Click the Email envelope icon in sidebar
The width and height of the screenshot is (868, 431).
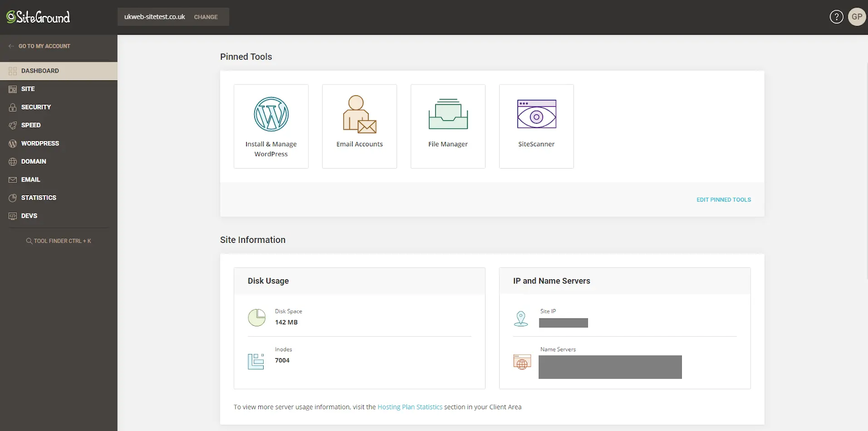pos(12,179)
